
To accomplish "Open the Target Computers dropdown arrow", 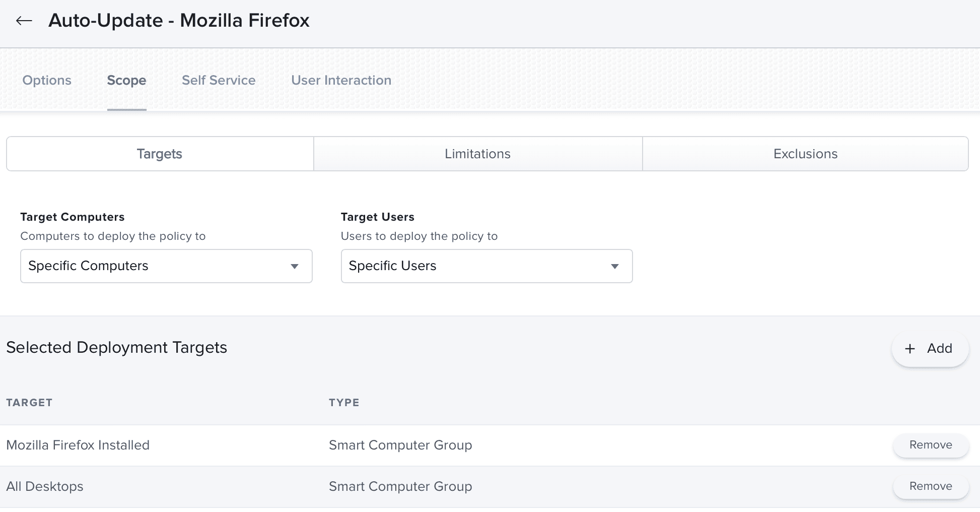I will coord(295,266).
